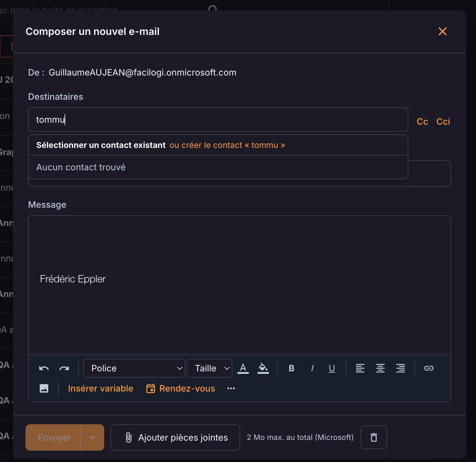Viewport: 476px width, 462px height.
Task: Open the Taille font size dropdown
Action: tap(209, 368)
